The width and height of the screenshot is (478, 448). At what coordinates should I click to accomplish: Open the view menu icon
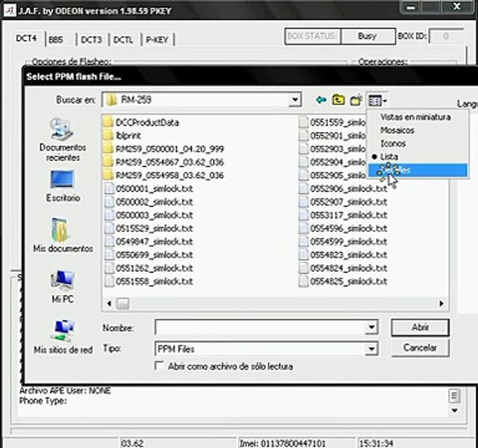pyautogui.click(x=377, y=100)
